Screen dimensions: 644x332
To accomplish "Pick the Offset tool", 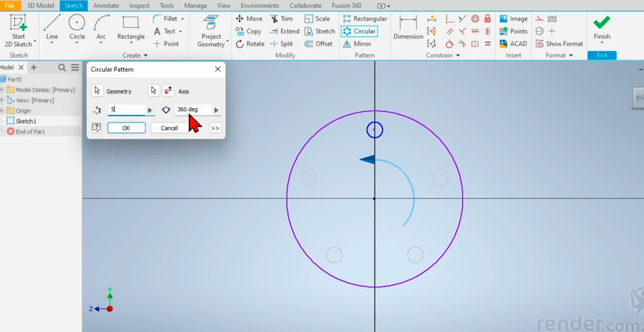I will click(x=319, y=44).
